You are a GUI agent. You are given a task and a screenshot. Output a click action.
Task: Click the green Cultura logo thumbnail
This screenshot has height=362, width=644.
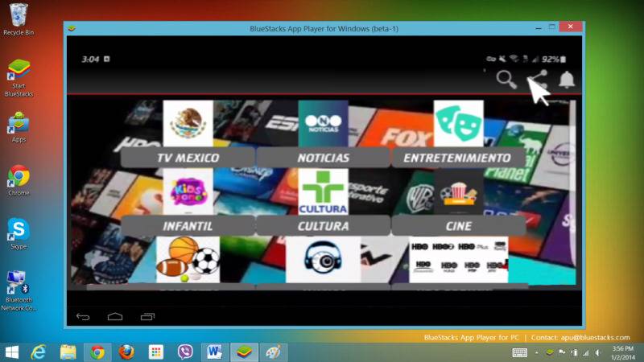point(323,191)
